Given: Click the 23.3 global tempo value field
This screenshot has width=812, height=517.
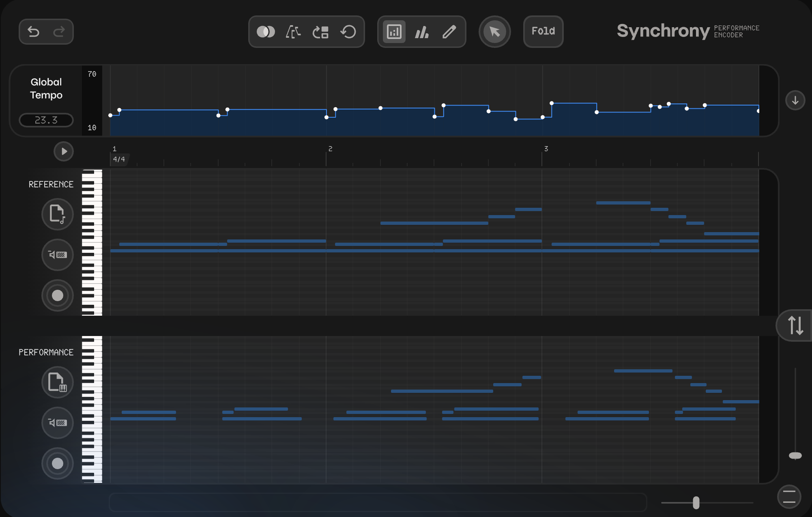Looking at the screenshot, I should click(46, 120).
